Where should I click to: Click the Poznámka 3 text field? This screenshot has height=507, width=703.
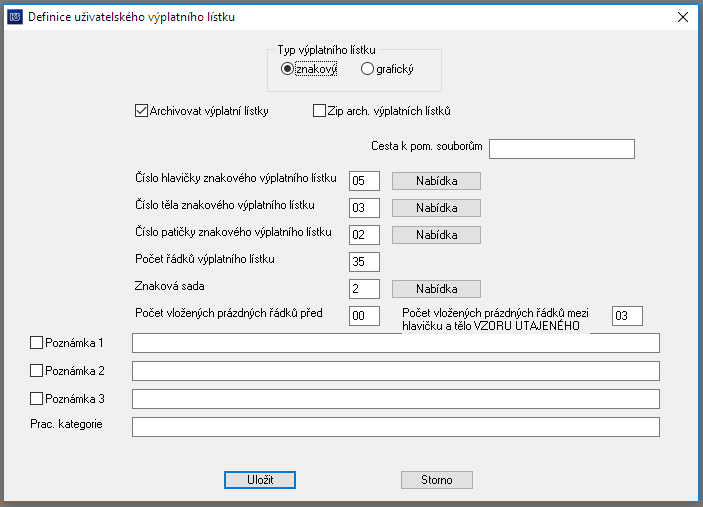tap(396, 399)
